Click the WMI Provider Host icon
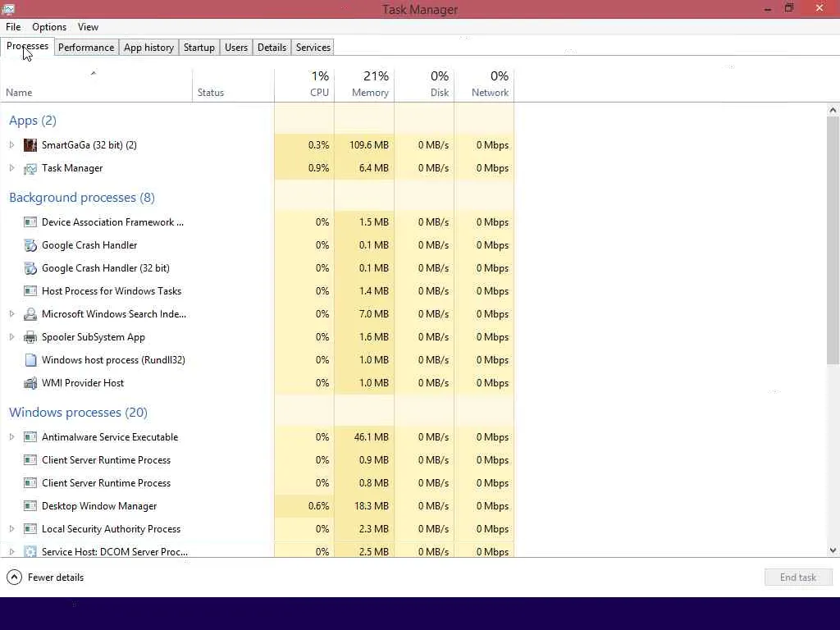Screen dimensions: 840x630 (x=30, y=383)
